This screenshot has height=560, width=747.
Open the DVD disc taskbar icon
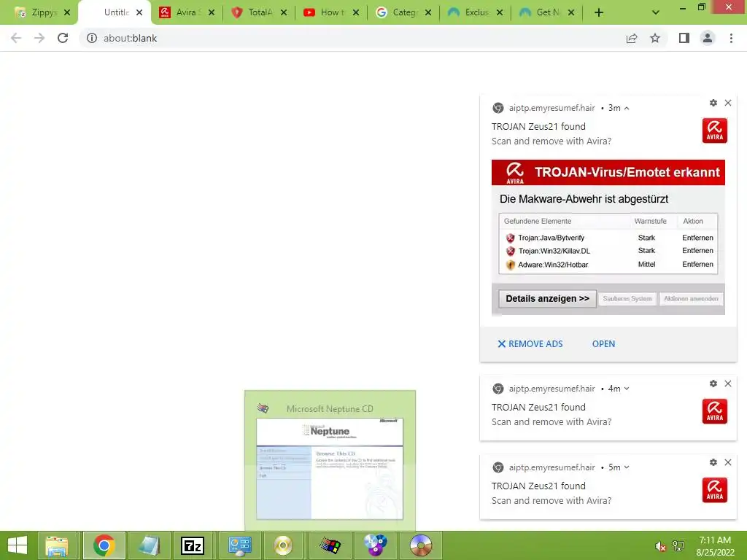[421, 545]
